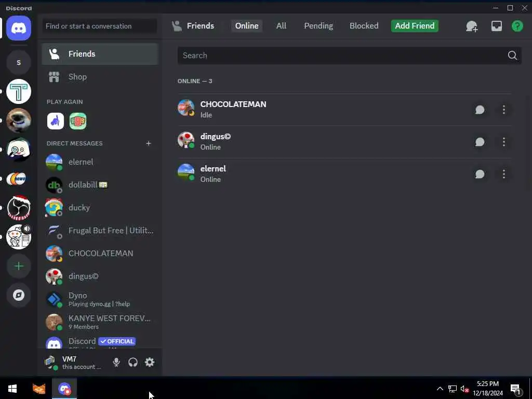Switch to All friends tab

[x=281, y=26]
